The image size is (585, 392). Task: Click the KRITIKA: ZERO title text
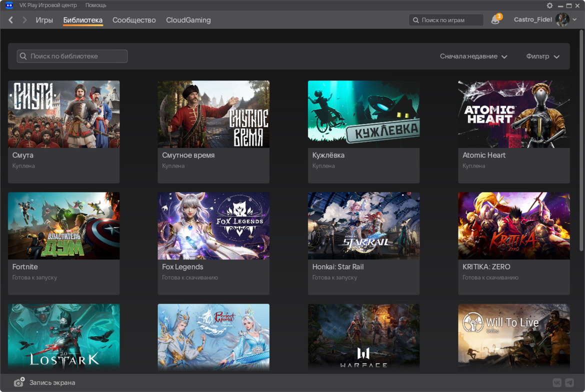486,266
